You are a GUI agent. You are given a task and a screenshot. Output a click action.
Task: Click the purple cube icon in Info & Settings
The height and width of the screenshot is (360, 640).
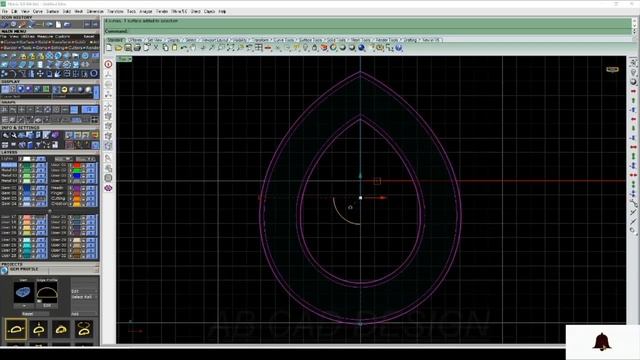click(x=55, y=135)
